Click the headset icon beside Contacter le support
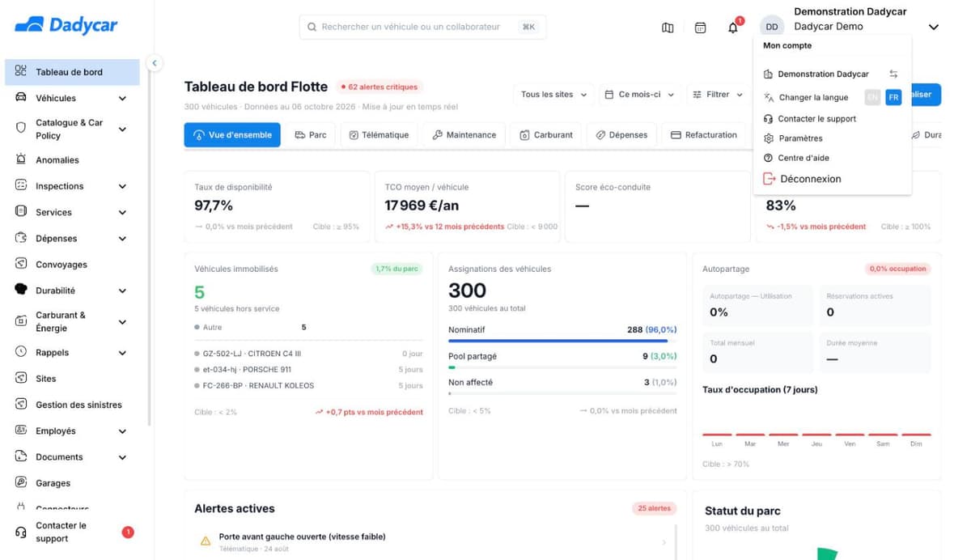 tap(21, 532)
